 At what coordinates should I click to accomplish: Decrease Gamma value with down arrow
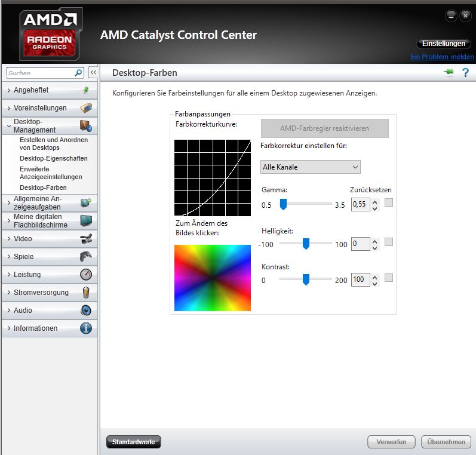coord(375,208)
